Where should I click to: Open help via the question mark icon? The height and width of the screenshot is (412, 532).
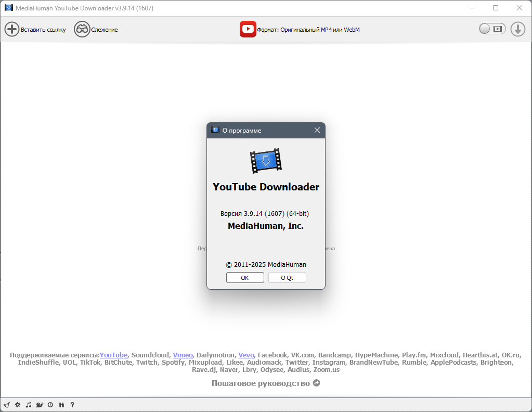coord(72,405)
